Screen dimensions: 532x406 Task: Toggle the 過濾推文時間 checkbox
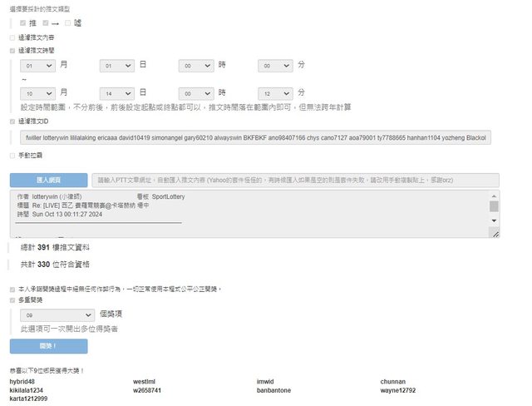12,50
